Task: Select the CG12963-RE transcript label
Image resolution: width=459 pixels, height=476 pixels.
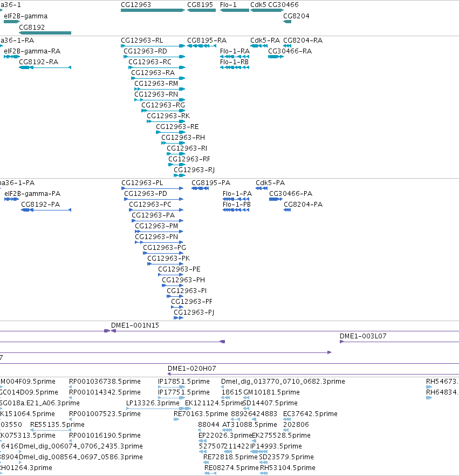Action: tap(177, 127)
